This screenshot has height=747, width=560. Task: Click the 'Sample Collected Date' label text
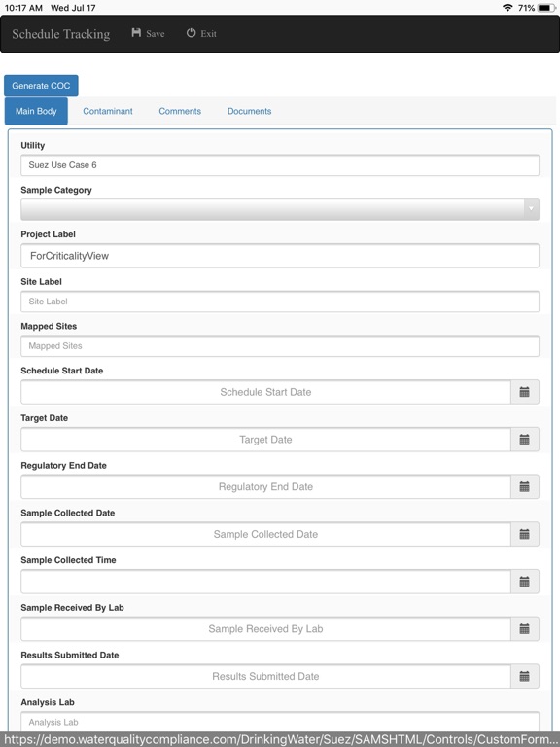click(x=68, y=513)
